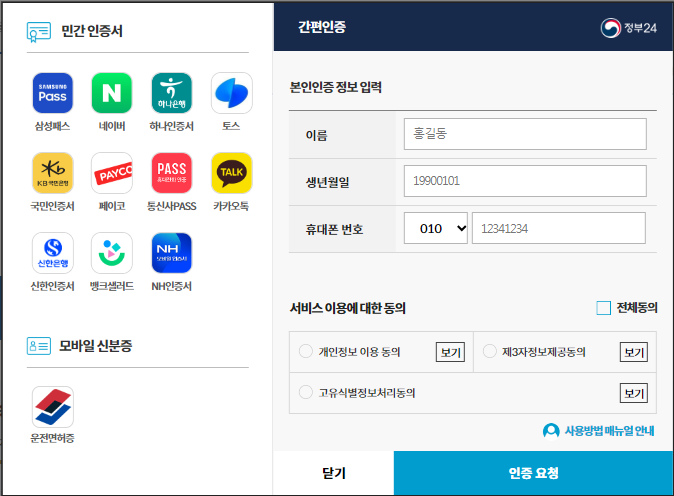This screenshot has height=496, width=674.
Task: Click the 페이코 label text
Action: (x=112, y=206)
